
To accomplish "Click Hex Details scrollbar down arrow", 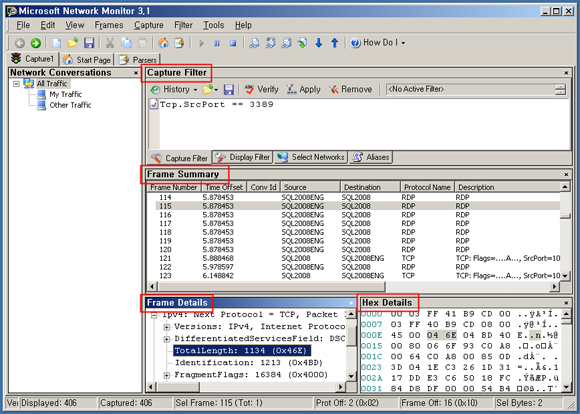I will [x=566, y=387].
